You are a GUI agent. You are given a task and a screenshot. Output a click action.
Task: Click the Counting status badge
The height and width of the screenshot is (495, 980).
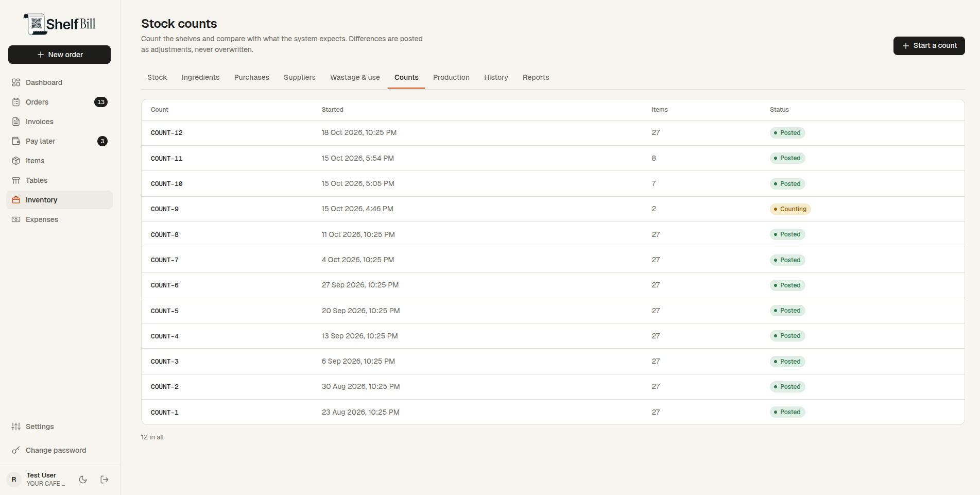click(790, 209)
